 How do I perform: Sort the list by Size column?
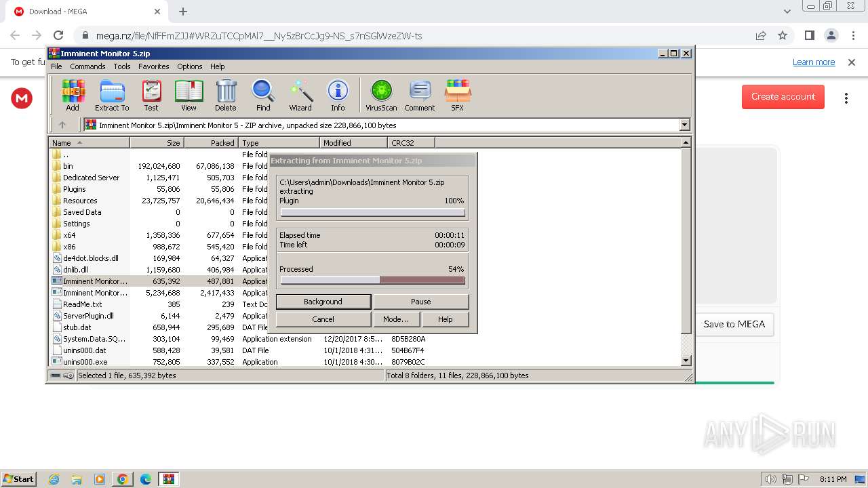(x=157, y=142)
